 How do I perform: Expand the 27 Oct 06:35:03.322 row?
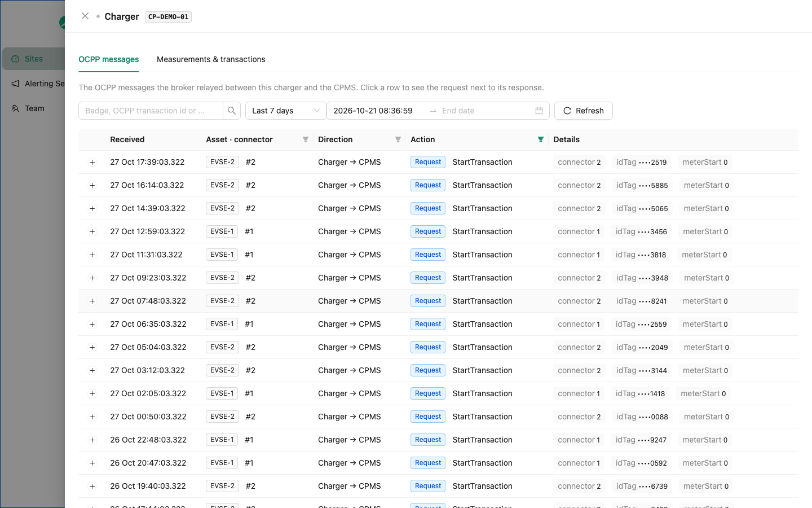(x=92, y=324)
